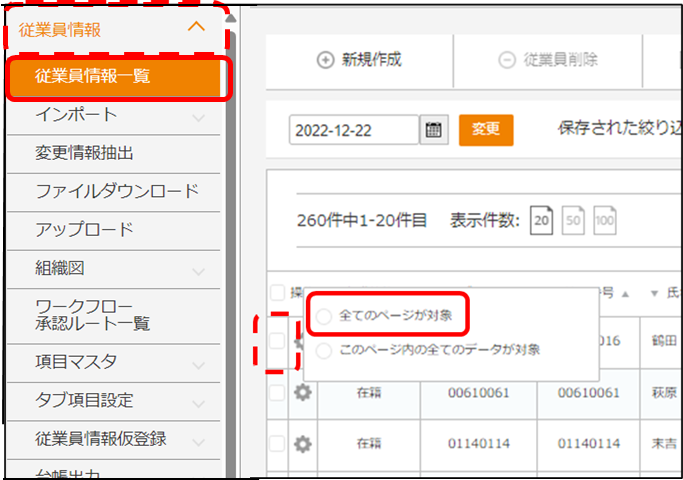Set display count to 50 items

point(573,220)
